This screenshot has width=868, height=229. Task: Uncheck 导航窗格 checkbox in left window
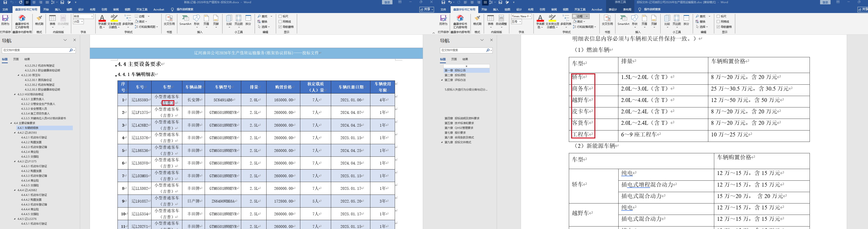click(280, 27)
